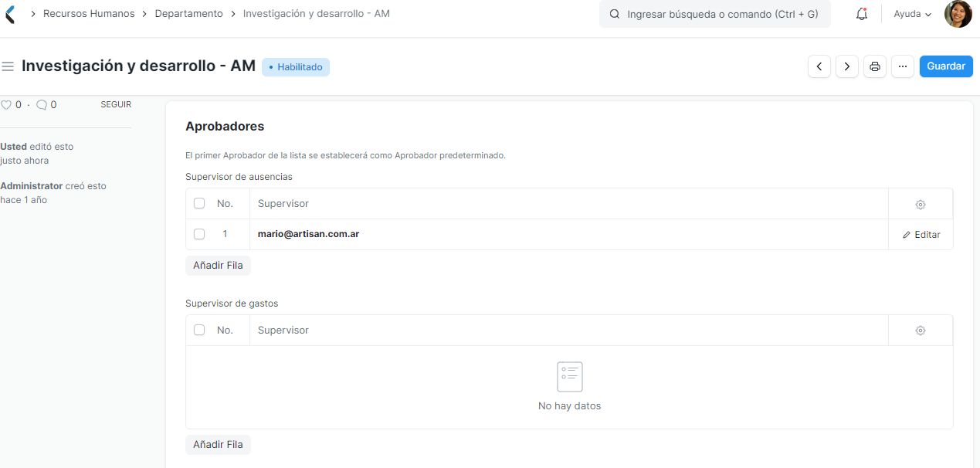Viewport: 980px width, 468px height.
Task: Click the Aprobadores section heading
Action: (x=225, y=126)
